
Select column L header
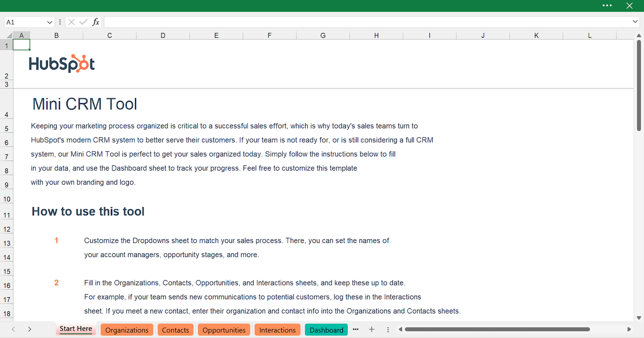pyautogui.click(x=590, y=35)
